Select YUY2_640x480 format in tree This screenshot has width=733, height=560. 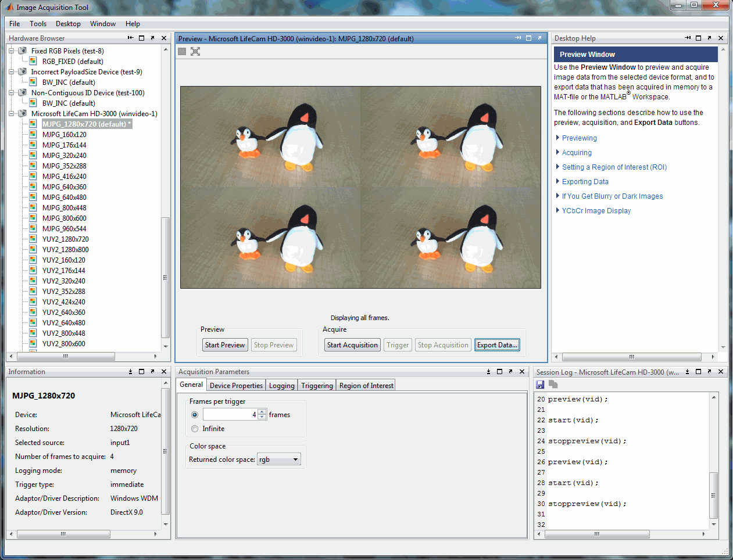click(x=63, y=322)
